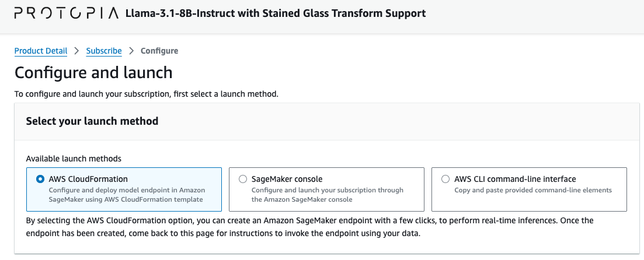Click the Available launch methods label
The height and width of the screenshot is (260, 644).
[x=74, y=159]
